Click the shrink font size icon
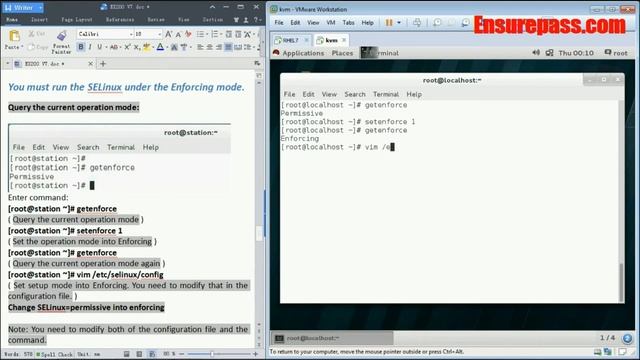The width and height of the screenshot is (640, 360). pyautogui.click(x=178, y=34)
